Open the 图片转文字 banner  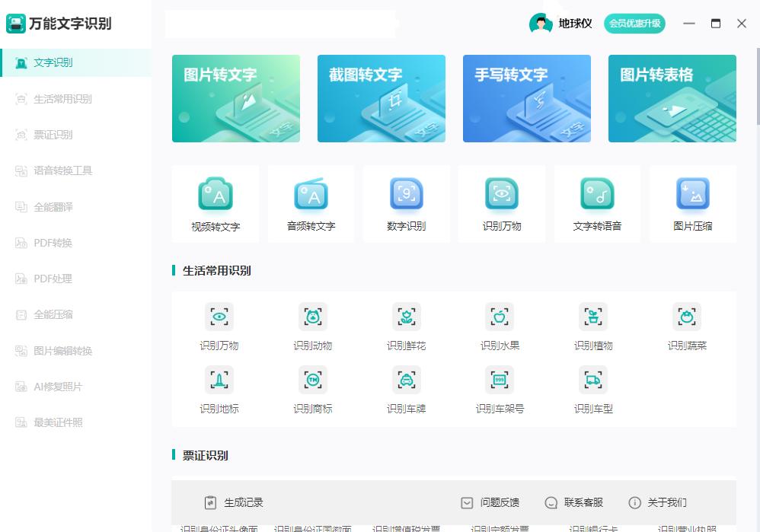(x=235, y=98)
